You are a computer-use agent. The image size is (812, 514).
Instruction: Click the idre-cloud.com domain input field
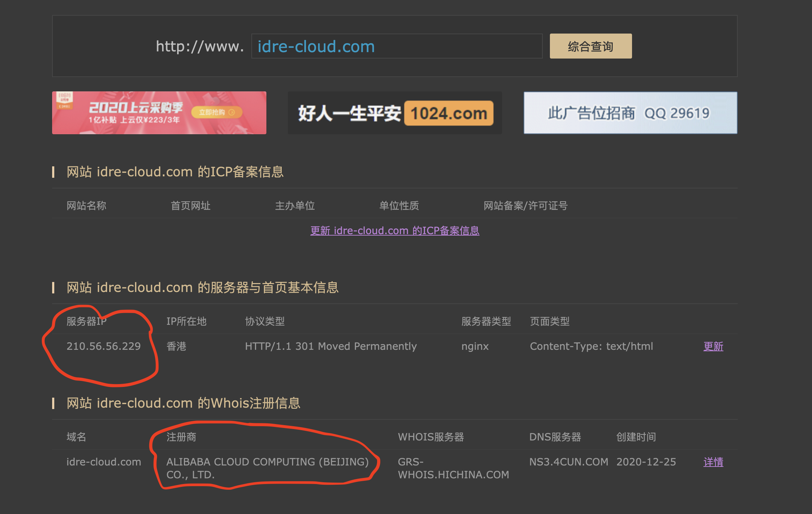pos(396,46)
